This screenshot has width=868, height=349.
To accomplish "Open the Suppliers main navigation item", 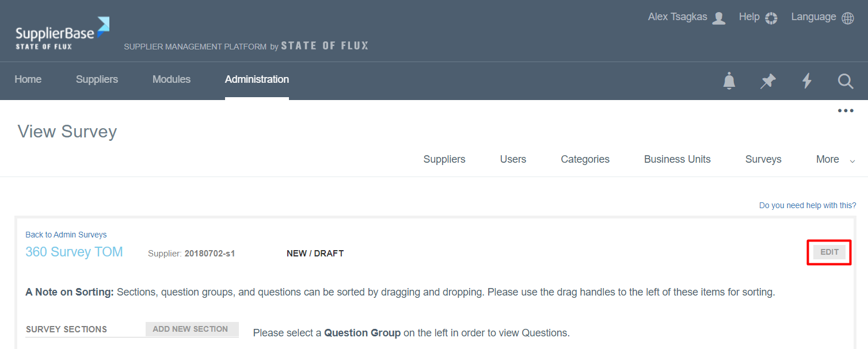I will pos(97,79).
